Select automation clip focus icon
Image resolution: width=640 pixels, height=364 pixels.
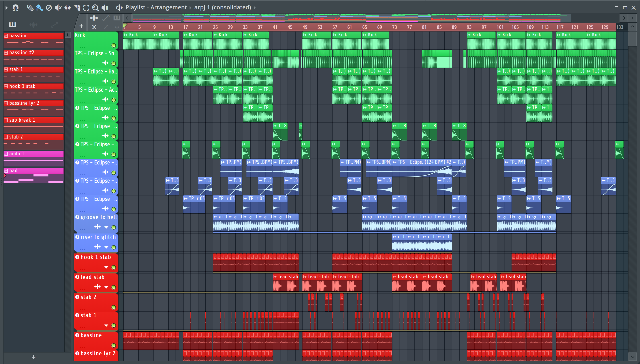tap(106, 18)
